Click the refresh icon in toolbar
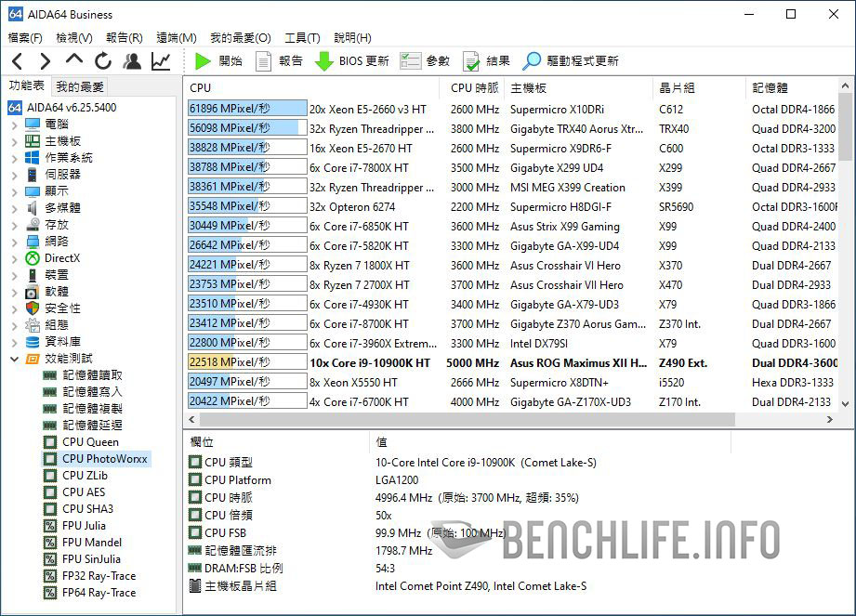The height and width of the screenshot is (616, 856). pos(103,61)
